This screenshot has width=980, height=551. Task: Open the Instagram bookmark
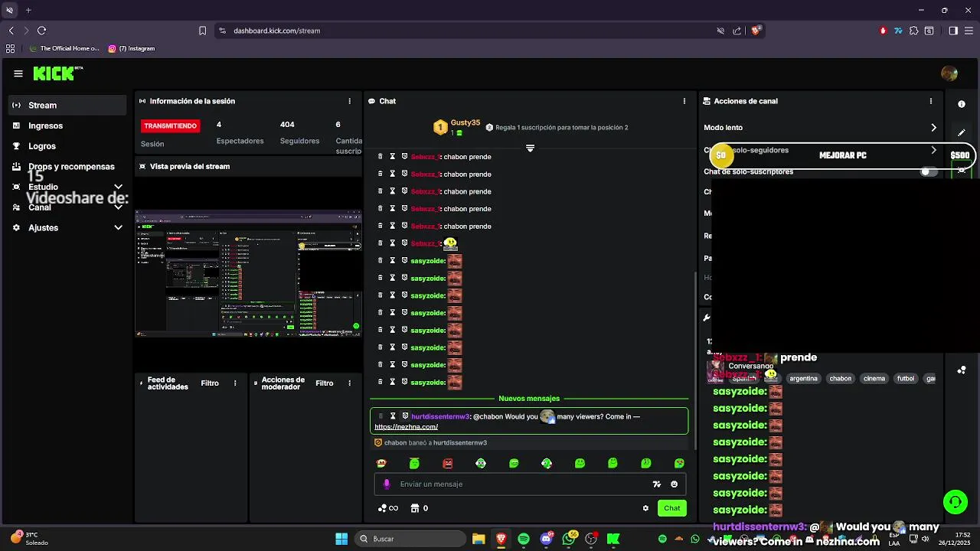click(x=132, y=48)
